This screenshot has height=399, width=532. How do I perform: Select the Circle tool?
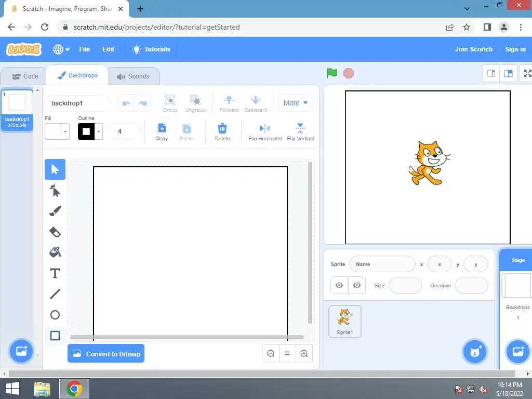click(55, 315)
